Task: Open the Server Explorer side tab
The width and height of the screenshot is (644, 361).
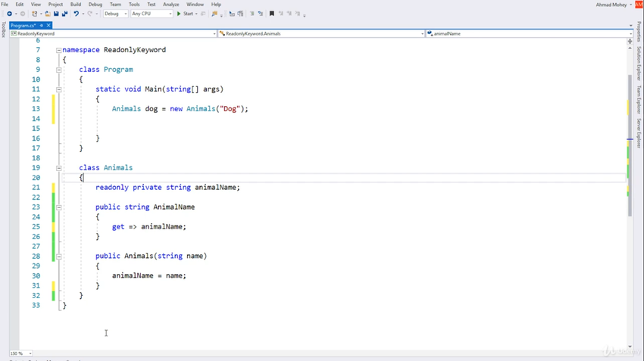Action: point(639,133)
